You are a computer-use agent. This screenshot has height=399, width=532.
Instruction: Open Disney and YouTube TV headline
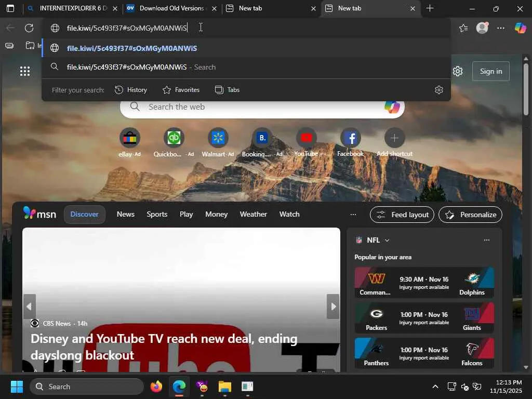click(x=164, y=347)
